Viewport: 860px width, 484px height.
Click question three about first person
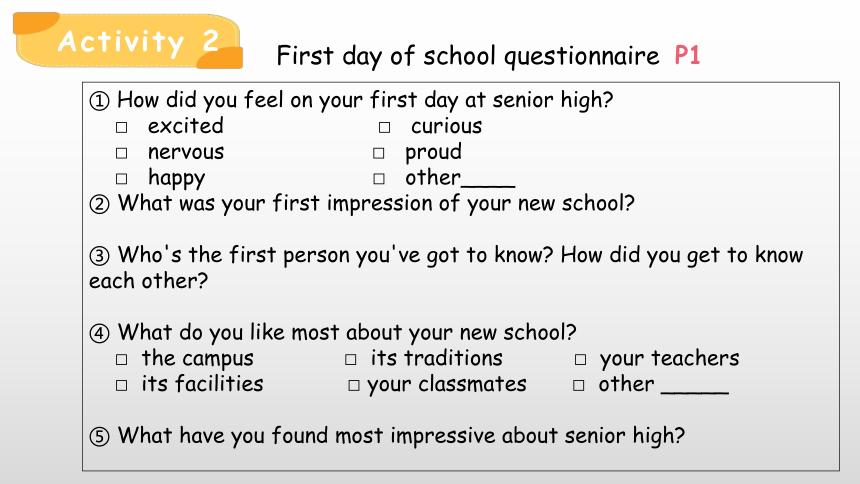click(446, 268)
